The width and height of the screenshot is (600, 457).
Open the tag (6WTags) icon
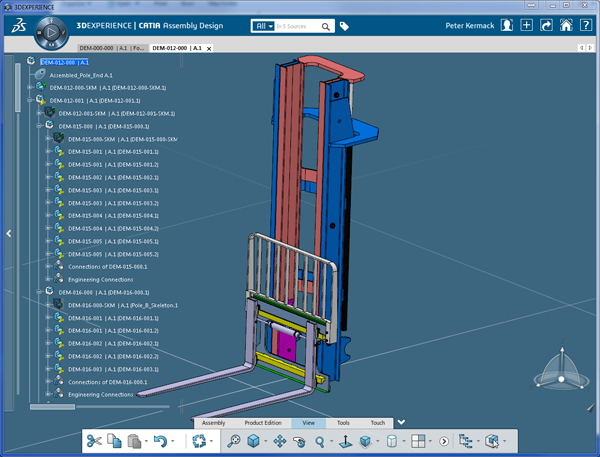344,26
